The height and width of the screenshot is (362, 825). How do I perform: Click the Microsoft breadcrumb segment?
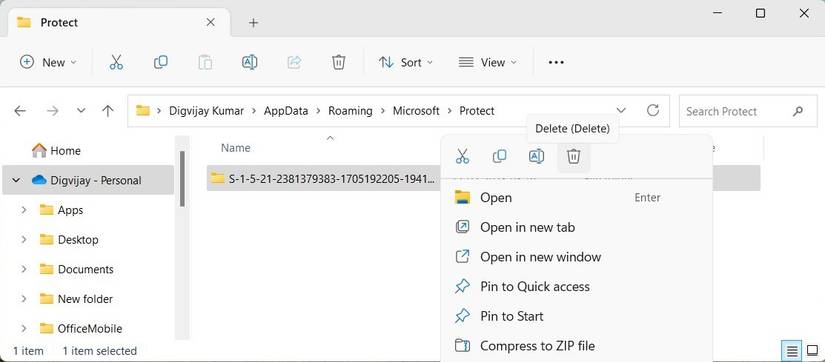click(x=416, y=111)
